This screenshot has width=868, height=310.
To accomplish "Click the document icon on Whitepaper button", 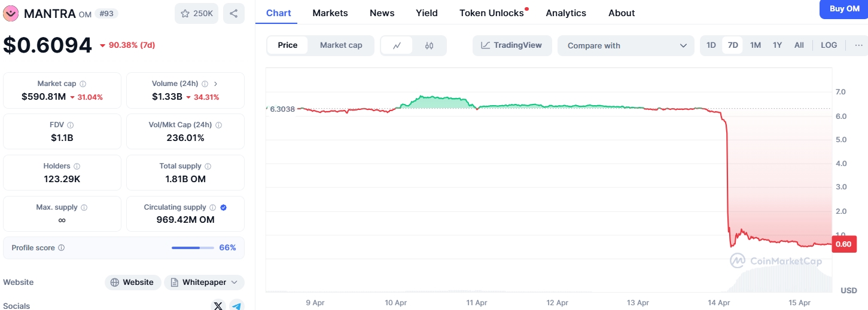I will [175, 283].
